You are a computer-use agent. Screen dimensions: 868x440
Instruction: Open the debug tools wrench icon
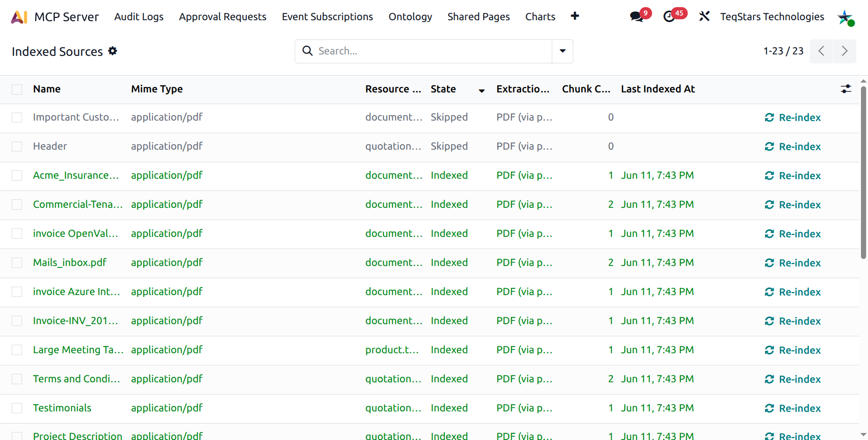click(x=704, y=16)
